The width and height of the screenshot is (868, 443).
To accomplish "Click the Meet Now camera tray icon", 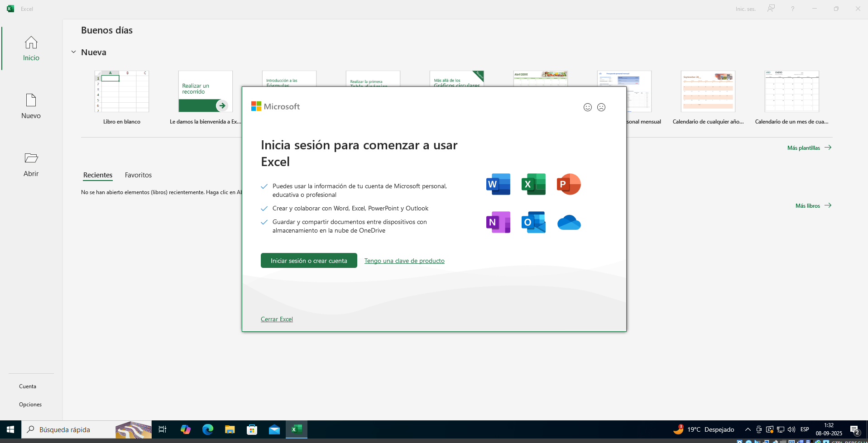I will click(x=759, y=429).
